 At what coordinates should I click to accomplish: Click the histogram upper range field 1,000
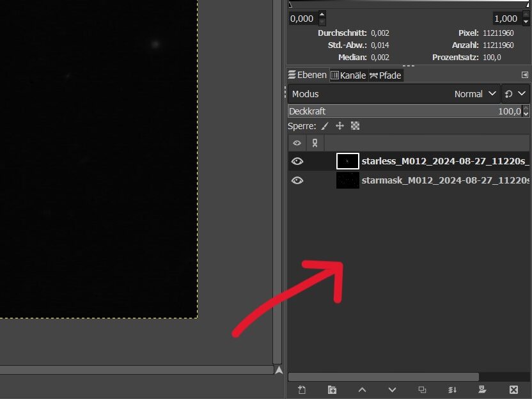pos(507,19)
